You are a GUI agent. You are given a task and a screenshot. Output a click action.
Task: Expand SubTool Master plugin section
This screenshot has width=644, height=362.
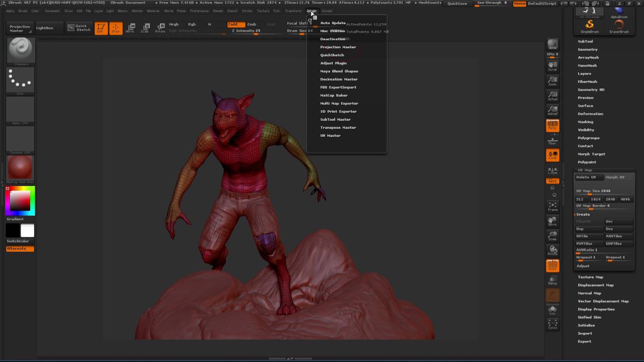(336, 120)
